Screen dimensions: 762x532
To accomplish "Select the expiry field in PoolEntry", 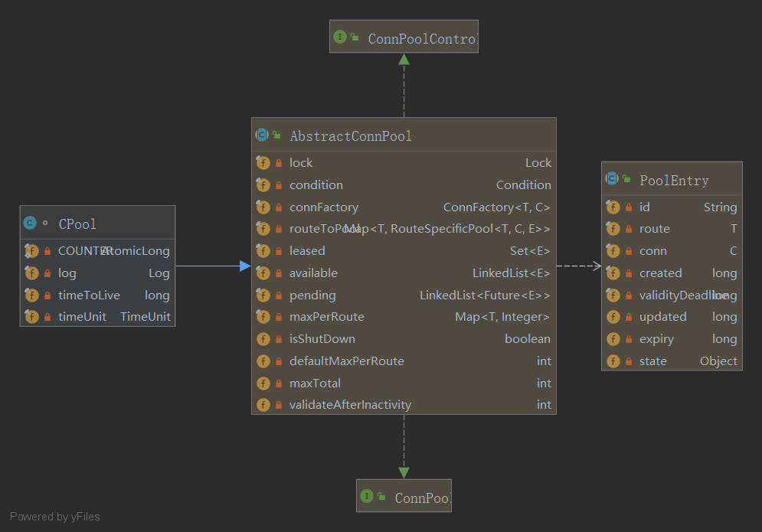I will click(672, 339).
